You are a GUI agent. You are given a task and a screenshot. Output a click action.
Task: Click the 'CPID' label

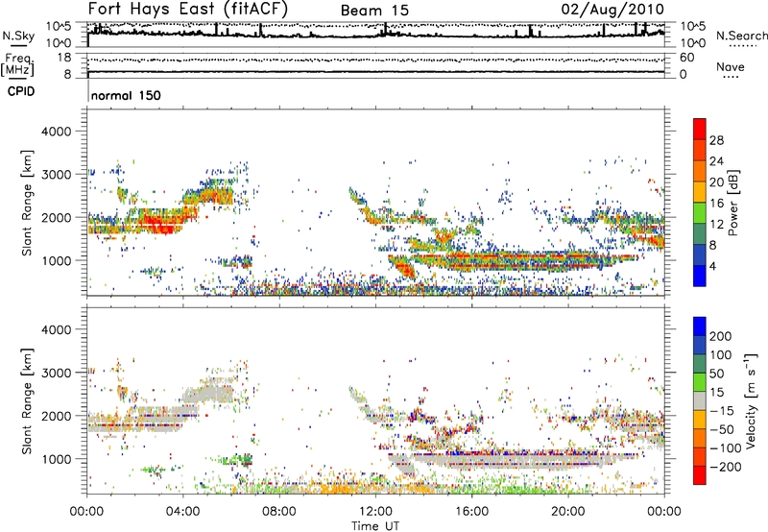(x=21, y=91)
